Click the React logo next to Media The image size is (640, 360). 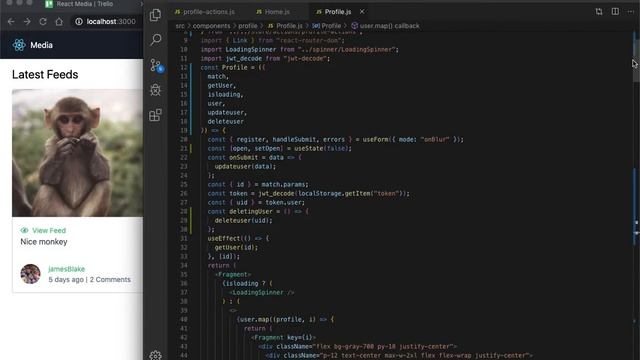click(x=19, y=45)
